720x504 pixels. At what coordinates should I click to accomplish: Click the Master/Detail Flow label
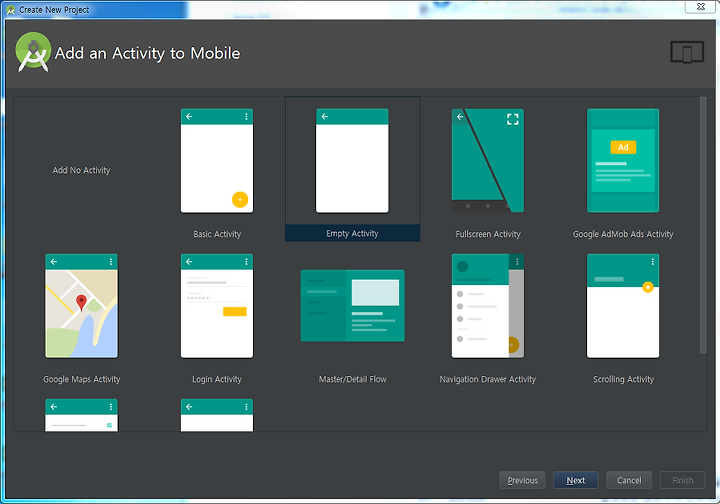click(352, 379)
